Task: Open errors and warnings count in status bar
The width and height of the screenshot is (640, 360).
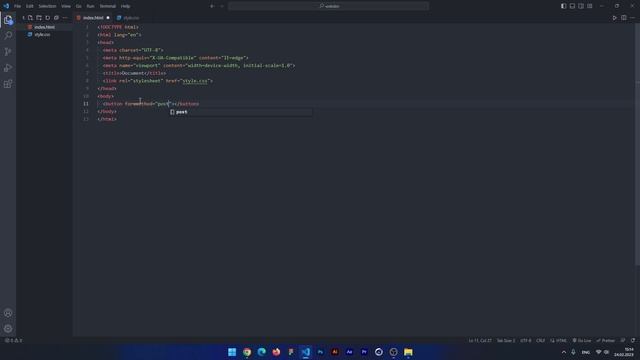Action: (x=13, y=340)
